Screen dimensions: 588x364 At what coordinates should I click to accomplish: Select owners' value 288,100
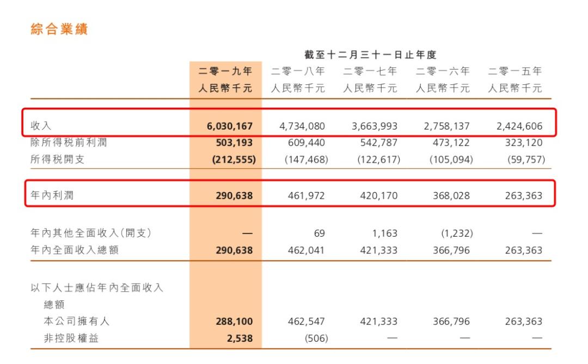pos(234,322)
